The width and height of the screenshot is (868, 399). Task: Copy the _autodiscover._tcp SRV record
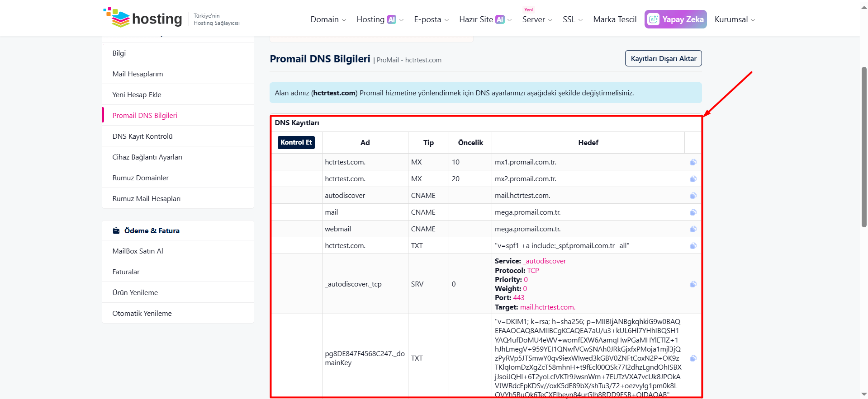(693, 284)
